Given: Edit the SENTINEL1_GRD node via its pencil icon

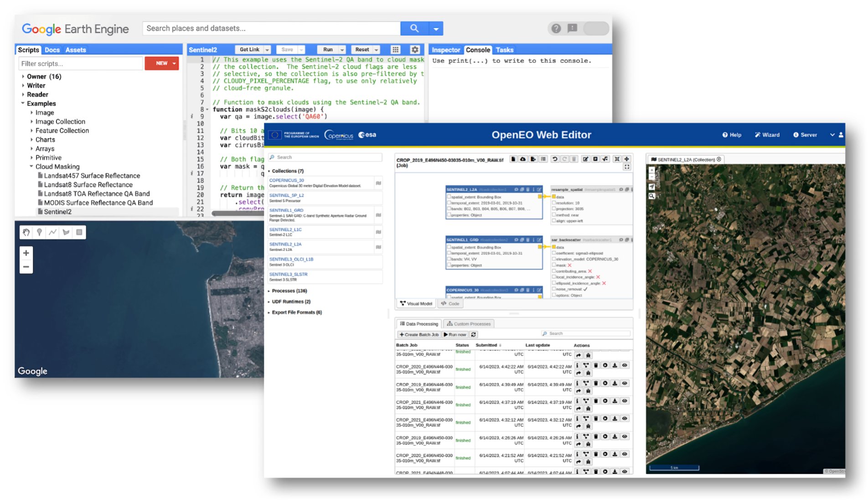Looking at the screenshot, I should point(539,240).
